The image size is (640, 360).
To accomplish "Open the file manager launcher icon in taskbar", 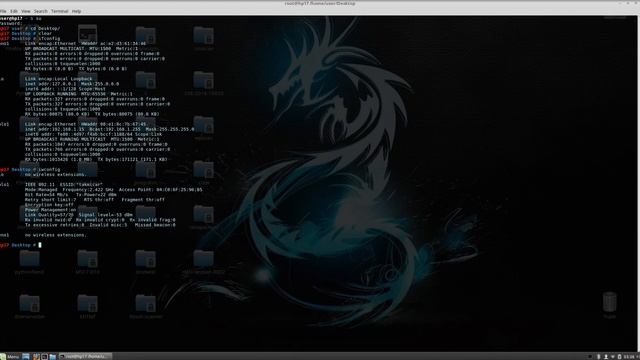I will tap(53, 356).
